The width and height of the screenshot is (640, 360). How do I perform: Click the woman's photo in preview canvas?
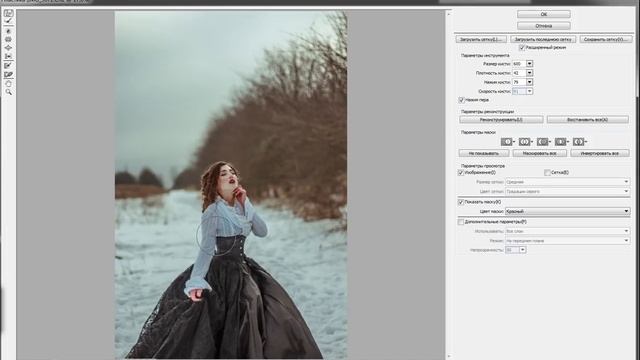pyautogui.click(x=231, y=185)
